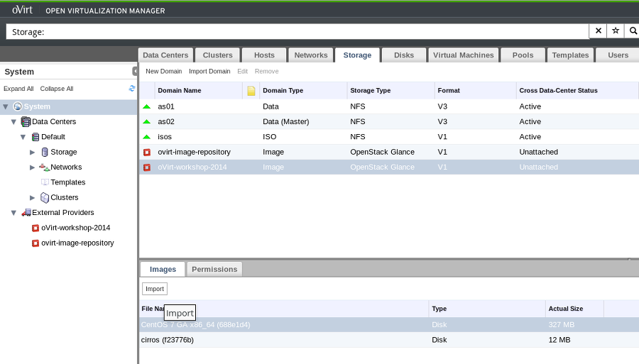Open the Data Centers tab
The width and height of the screenshot is (639, 364).
pyautogui.click(x=165, y=55)
